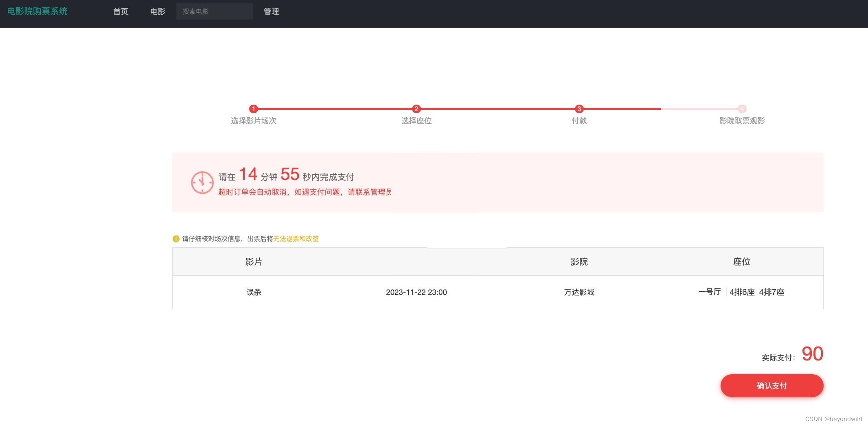The height and width of the screenshot is (426, 868).
Task: Click step 3 circle 付款
Action: click(x=579, y=109)
